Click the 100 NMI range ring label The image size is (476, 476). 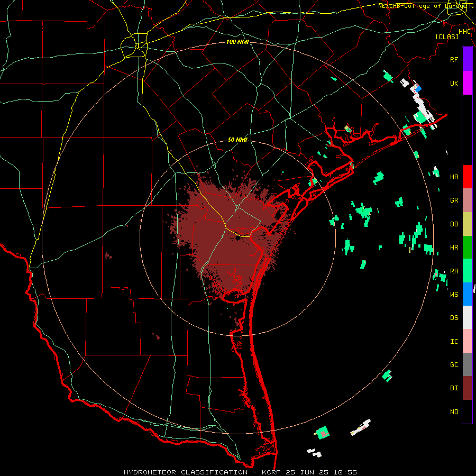tap(237, 42)
